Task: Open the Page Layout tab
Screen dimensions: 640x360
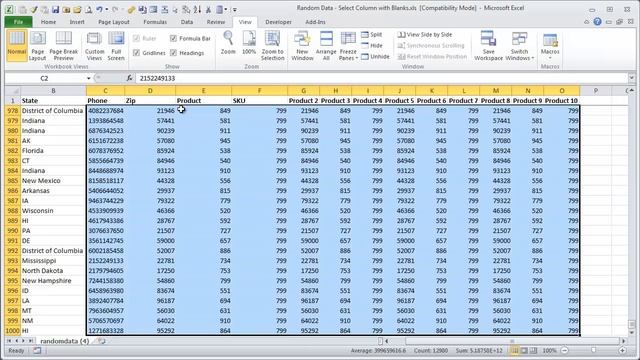Action: click(113, 22)
